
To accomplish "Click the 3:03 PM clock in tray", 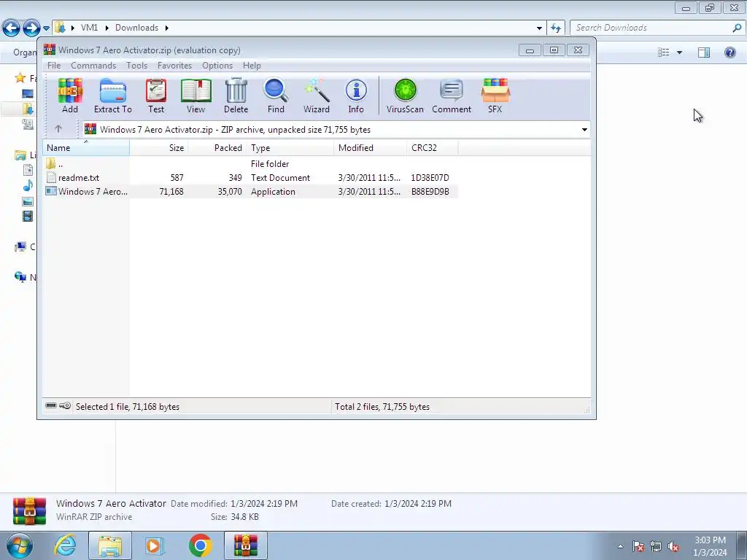I will tap(710, 540).
